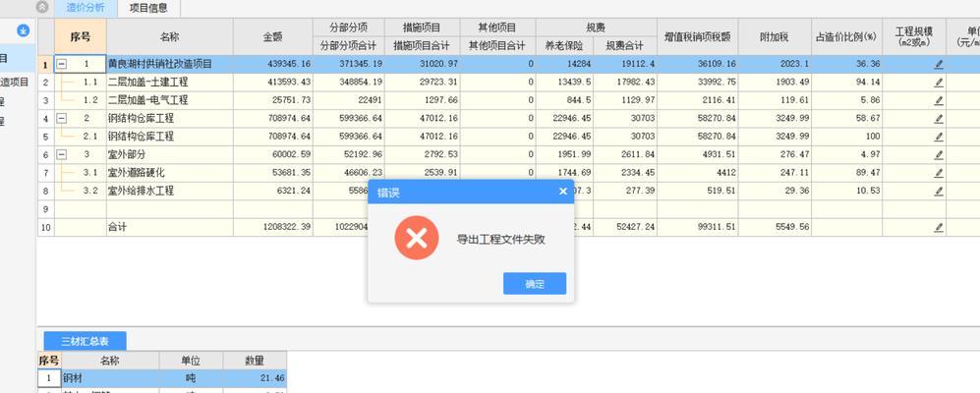This screenshot has width=980, height=393.
Task: Select 二层加盖-电气工程 name cell
Action: coord(169,100)
